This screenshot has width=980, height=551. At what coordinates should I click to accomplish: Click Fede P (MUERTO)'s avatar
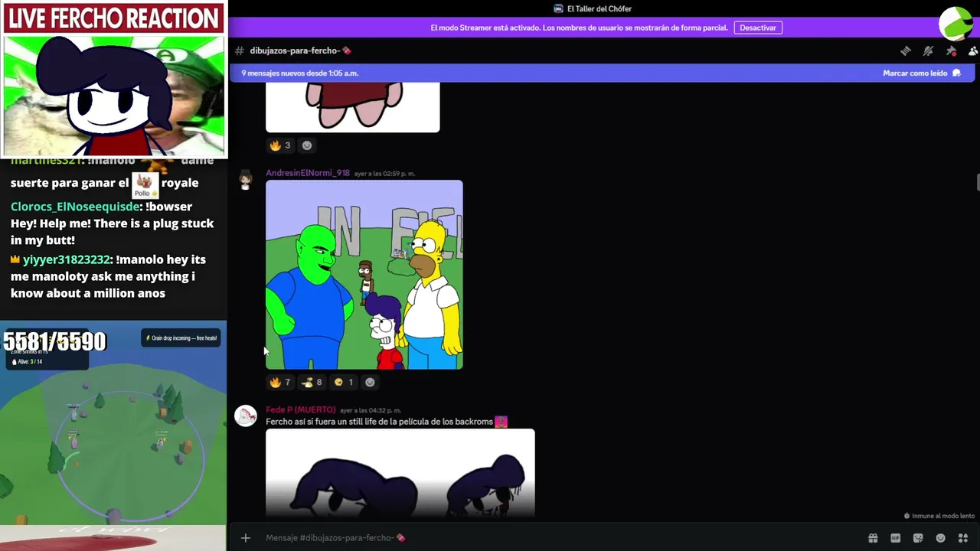(246, 416)
